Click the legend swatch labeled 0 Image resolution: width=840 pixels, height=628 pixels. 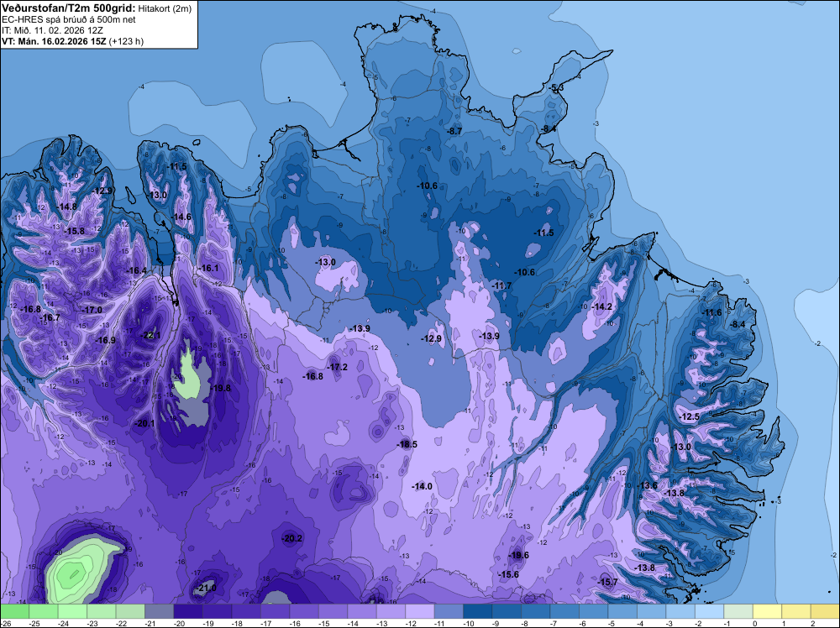767,611
